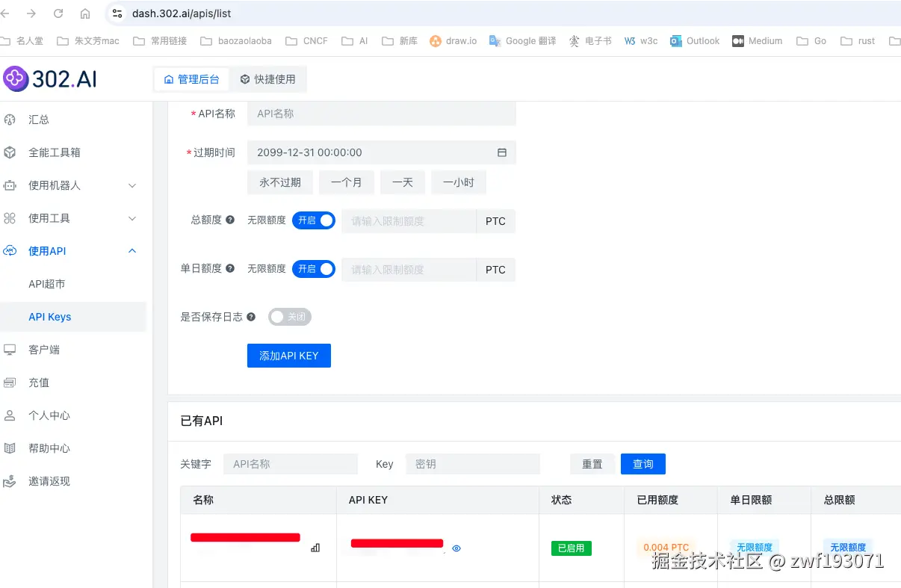The width and height of the screenshot is (901, 588).
Task: Click 添加API KEY button
Action: coord(289,356)
